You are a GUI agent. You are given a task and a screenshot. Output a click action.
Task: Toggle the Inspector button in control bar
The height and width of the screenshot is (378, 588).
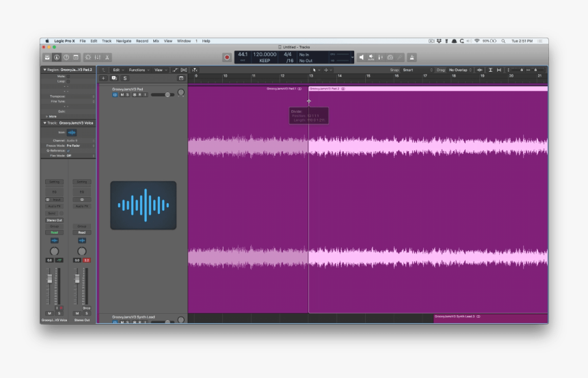click(57, 57)
